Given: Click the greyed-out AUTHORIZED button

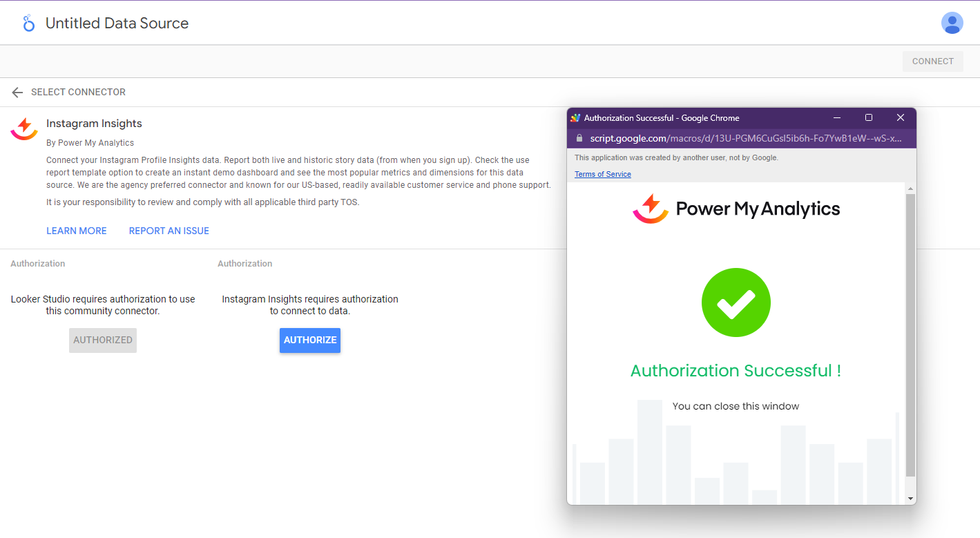Looking at the screenshot, I should [x=103, y=340].
